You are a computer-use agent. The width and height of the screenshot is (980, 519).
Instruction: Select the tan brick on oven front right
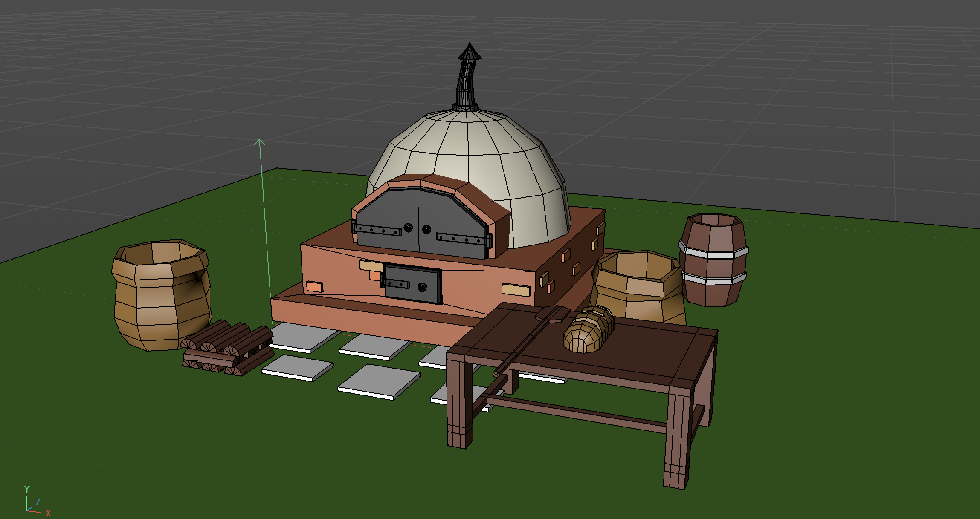coord(516,290)
